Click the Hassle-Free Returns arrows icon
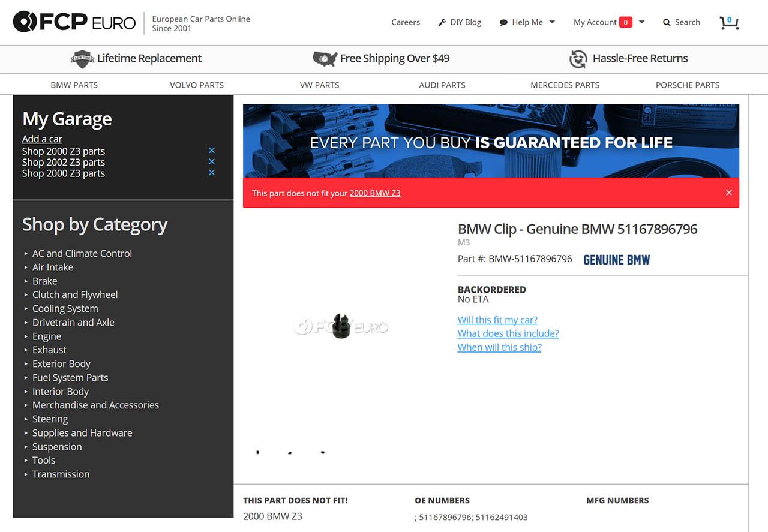Viewport: 768px width, 532px height. 578,59
